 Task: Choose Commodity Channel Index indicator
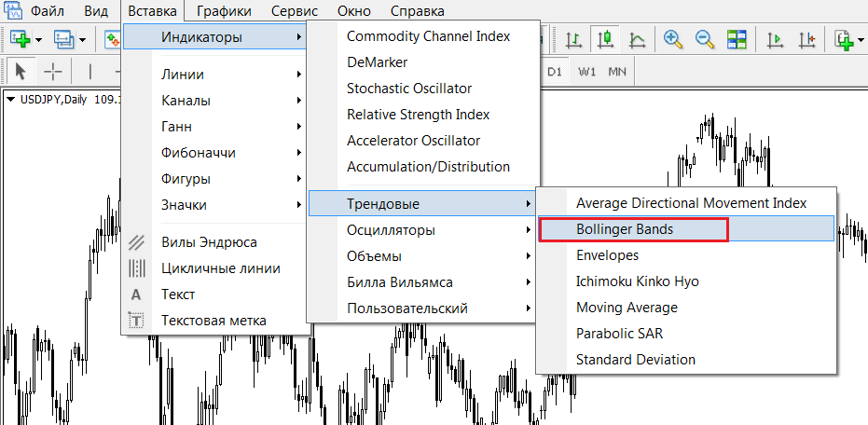422,36
